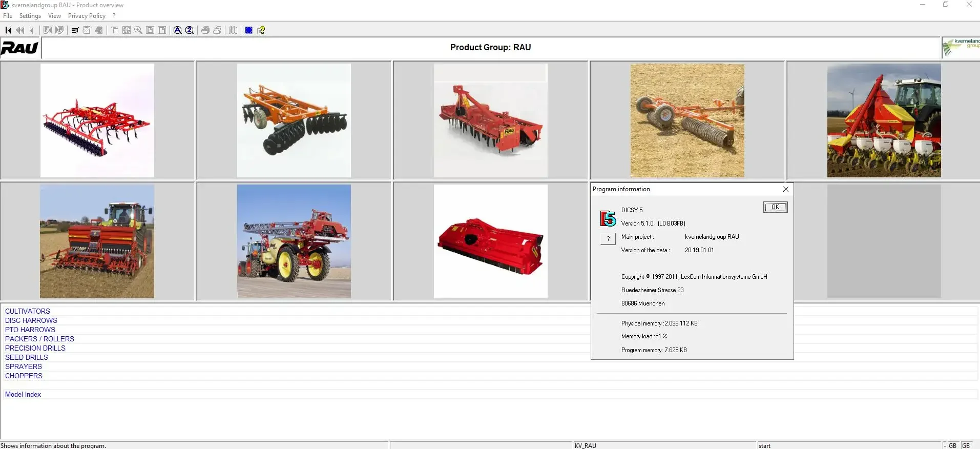
Task: Open the search icon marked with letter A
Action: point(178,30)
